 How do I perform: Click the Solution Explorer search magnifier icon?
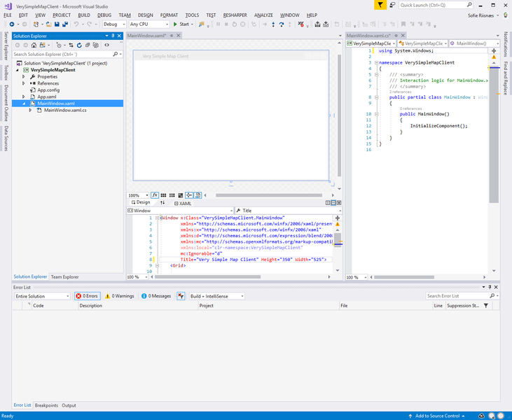coord(116,54)
